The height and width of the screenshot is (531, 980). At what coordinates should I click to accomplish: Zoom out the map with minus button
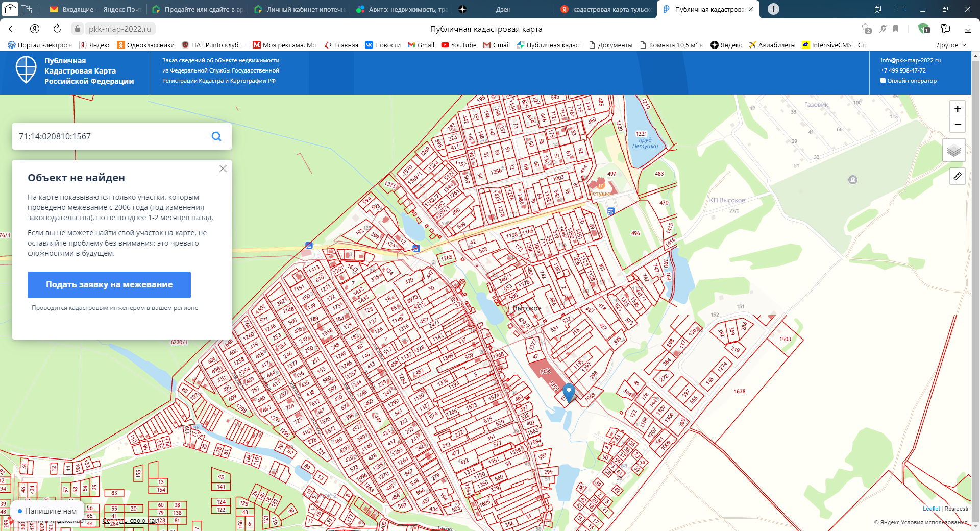point(957,124)
